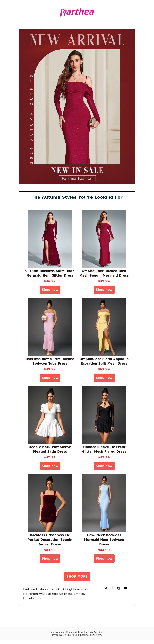Shop now for Off Shoulder Floral Applique Dress
The image size is (154, 644).
coord(104,378)
